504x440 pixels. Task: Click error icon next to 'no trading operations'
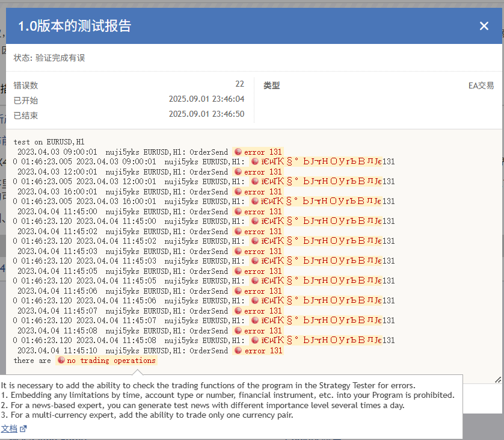(61, 360)
